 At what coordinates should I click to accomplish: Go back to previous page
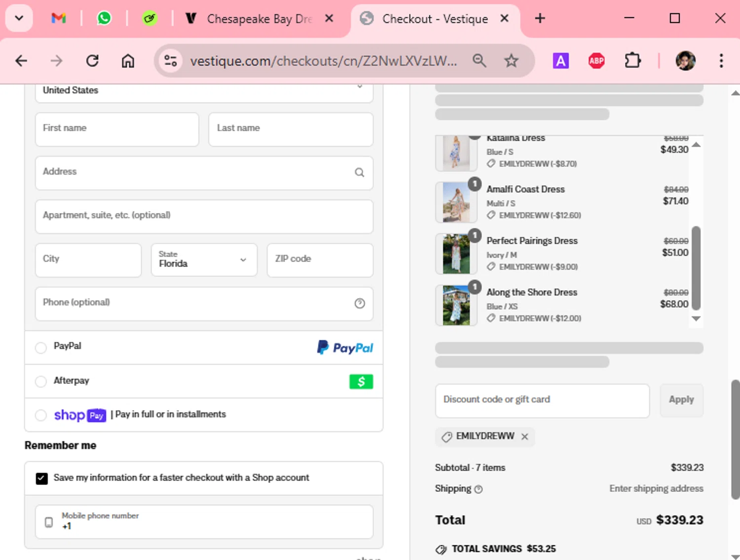coord(21,61)
